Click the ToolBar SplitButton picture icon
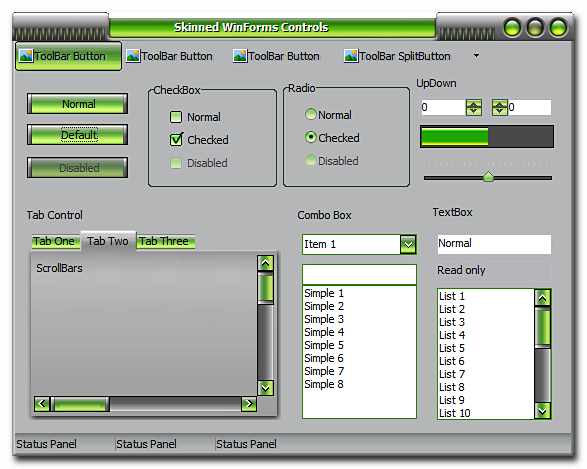 [x=351, y=56]
